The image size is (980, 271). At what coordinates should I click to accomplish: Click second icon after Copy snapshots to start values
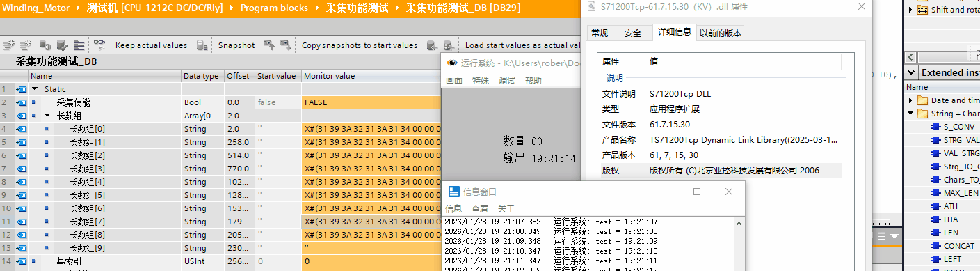click(x=449, y=45)
